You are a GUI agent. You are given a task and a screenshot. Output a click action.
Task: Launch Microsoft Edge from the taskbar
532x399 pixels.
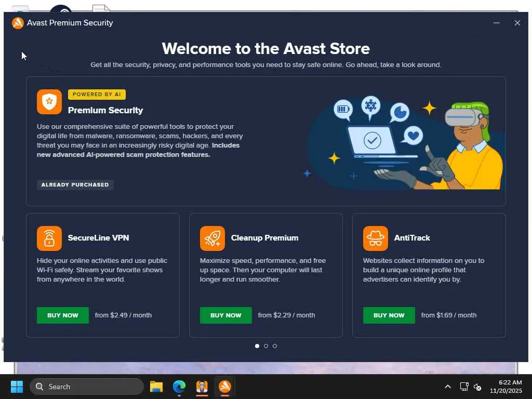179,387
